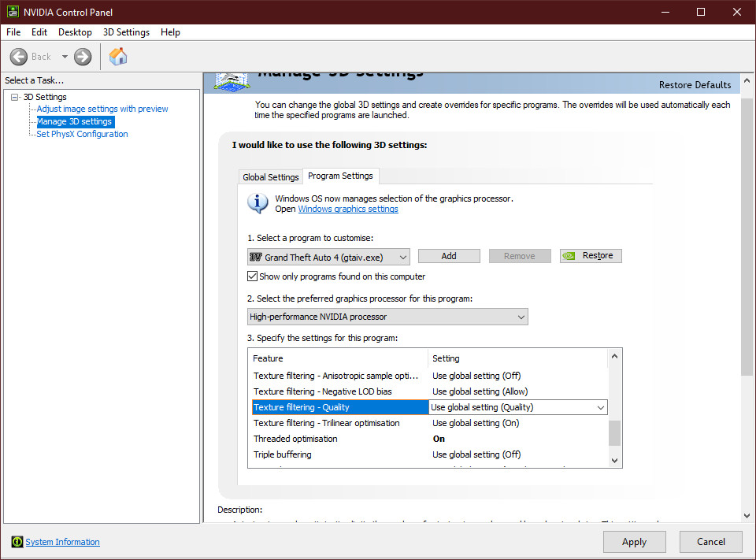Viewport: 756px width, 560px height.
Task: Expand the preferred graphics processor dropdown
Action: pos(521,317)
